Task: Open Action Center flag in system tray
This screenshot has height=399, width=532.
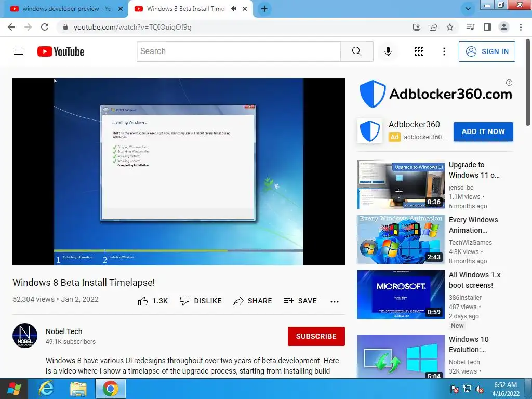Action: click(x=454, y=389)
